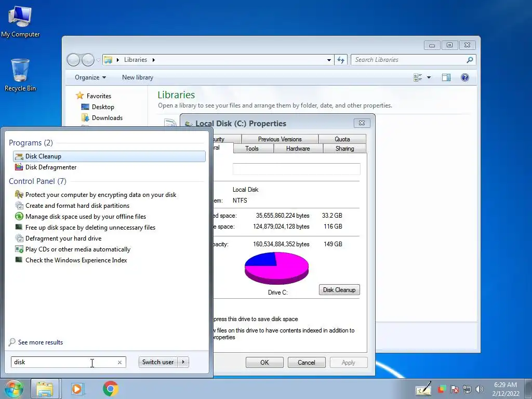Click OK in Local Disk Properties
Image resolution: width=532 pixels, height=399 pixels.
pyautogui.click(x=264, y=362)
